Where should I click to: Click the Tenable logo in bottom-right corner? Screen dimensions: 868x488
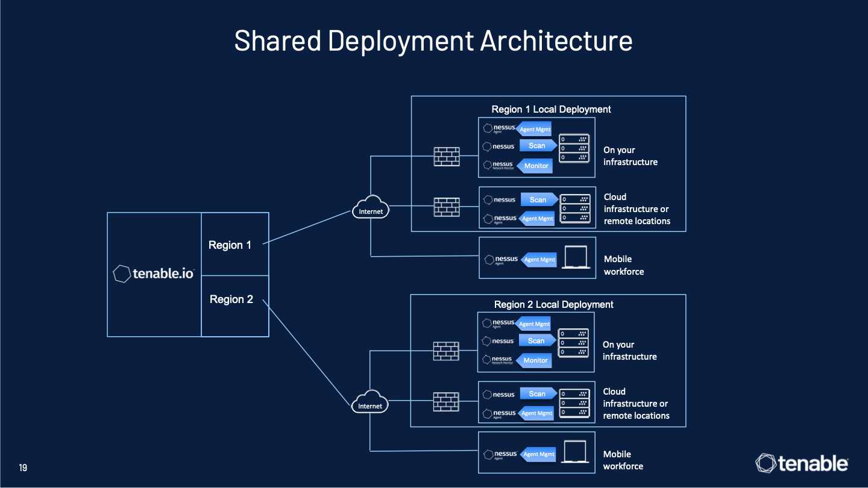[802, 463]
